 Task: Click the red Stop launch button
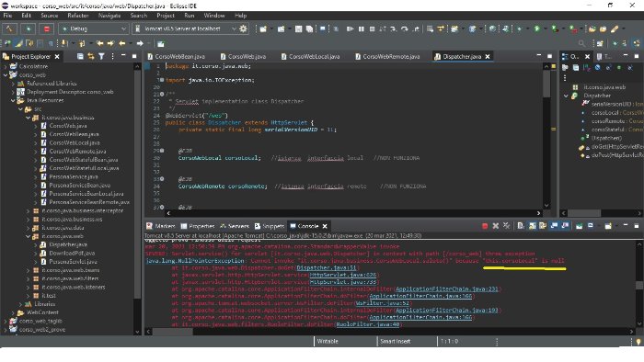point(46,28)
